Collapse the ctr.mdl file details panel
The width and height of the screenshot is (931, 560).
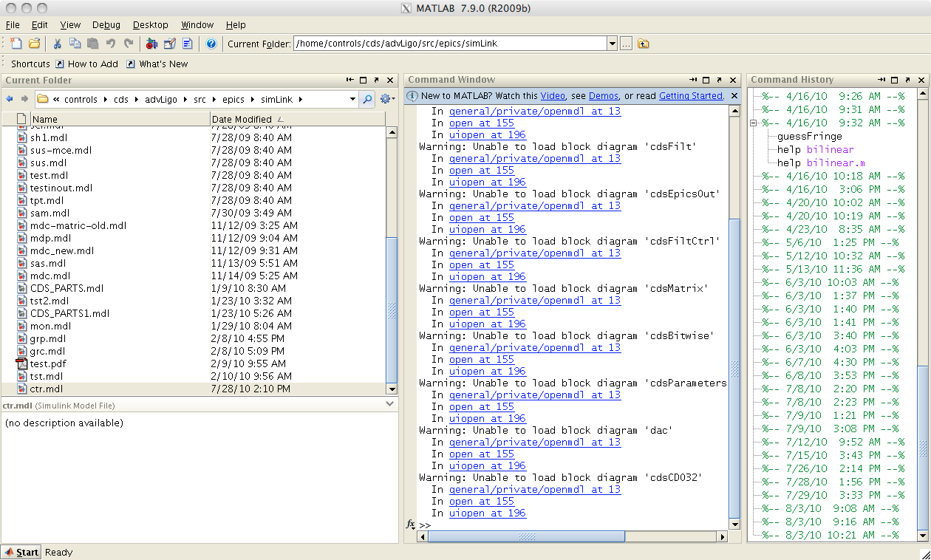pyautogui.click(x=390, y=404)
